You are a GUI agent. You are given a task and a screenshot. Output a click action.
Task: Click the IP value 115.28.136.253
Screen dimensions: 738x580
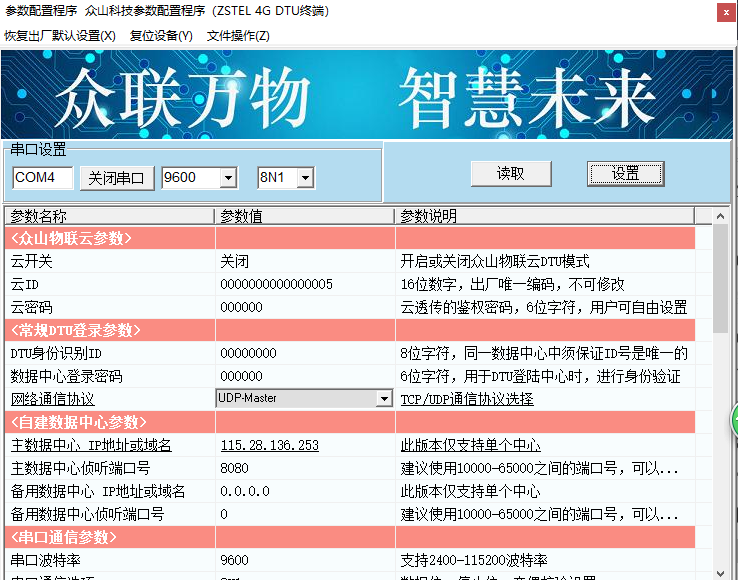click(x=270, y=445)
